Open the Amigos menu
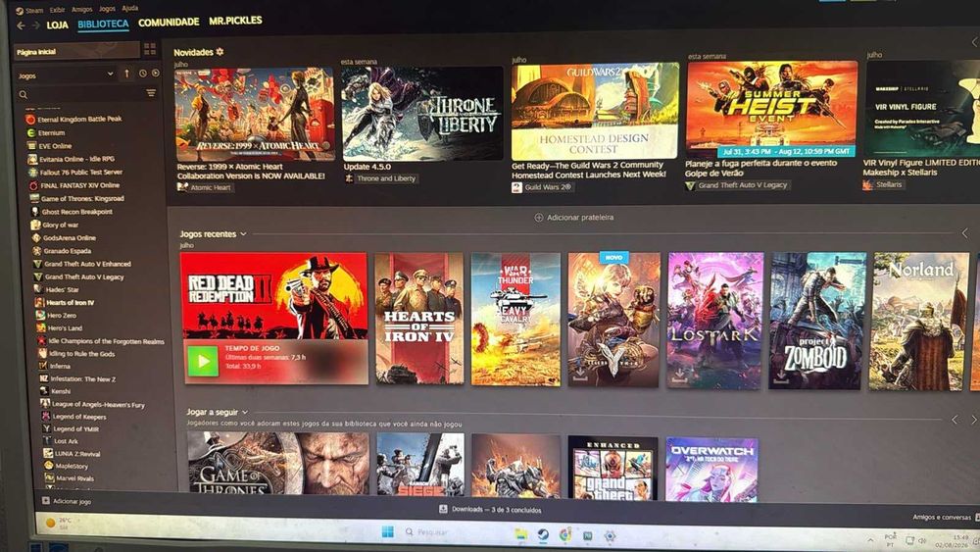This screenshot has height=552, width=980. [x=82, y=10]
